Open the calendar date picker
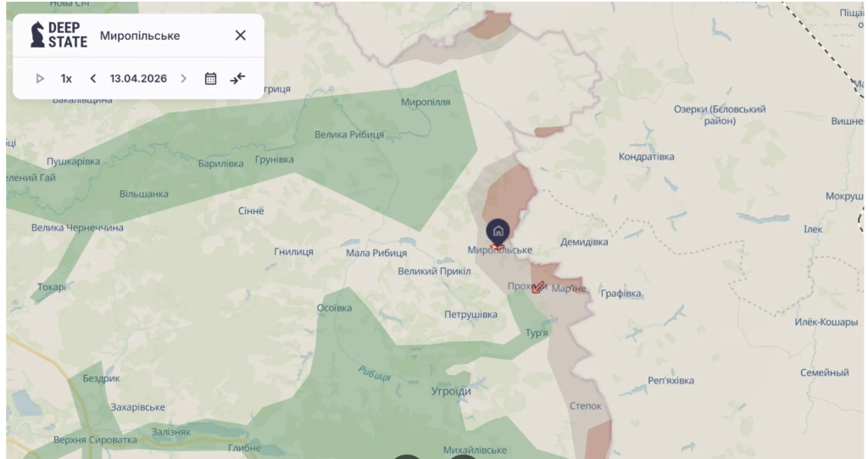The height and width of the screenshot is (459, 868). [210, 79]
